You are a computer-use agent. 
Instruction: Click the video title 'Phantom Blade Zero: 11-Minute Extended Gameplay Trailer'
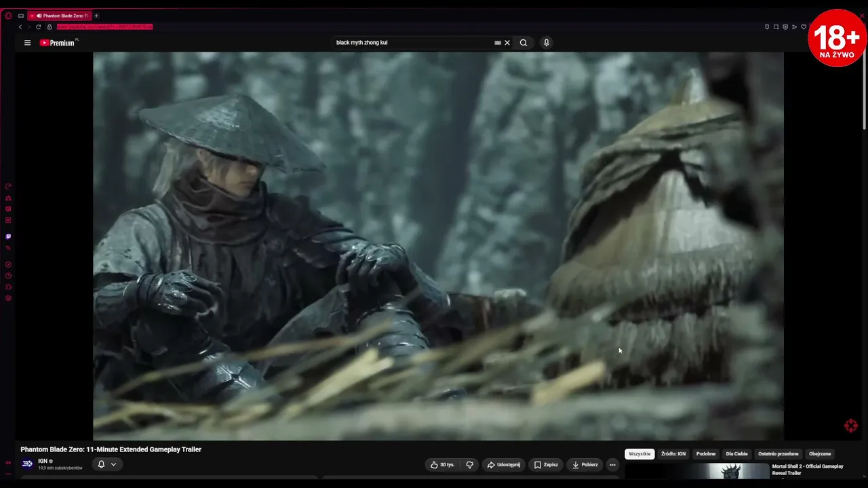click(x=111, y=449)
